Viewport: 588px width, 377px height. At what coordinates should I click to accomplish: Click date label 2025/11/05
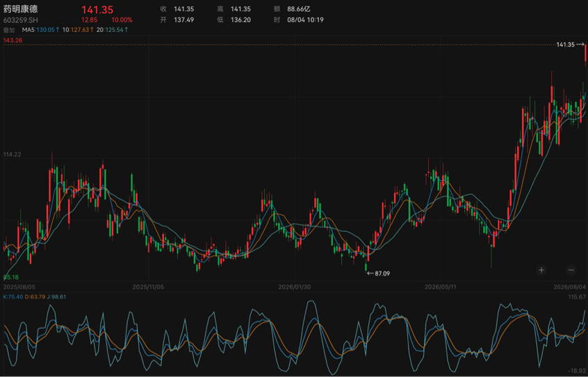(148, 287)
